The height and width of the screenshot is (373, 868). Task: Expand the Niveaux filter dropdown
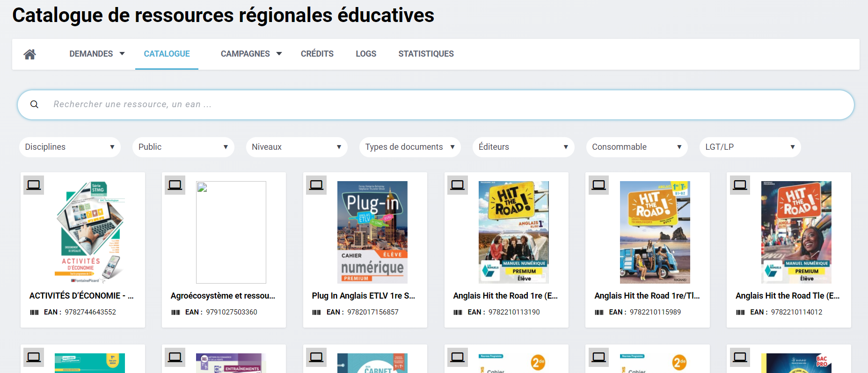296,147
